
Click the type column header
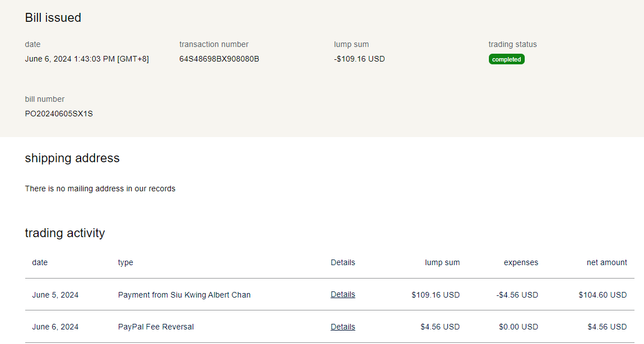(125, 262)
